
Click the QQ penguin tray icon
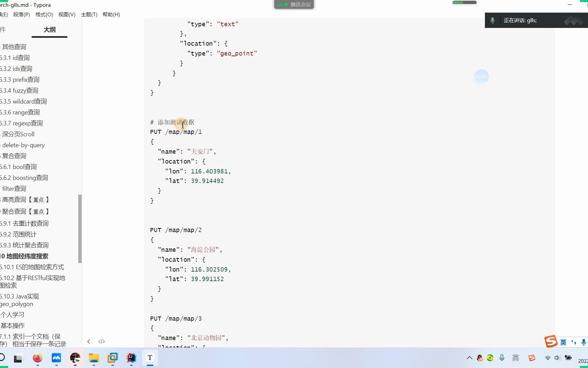click(480, 358)
